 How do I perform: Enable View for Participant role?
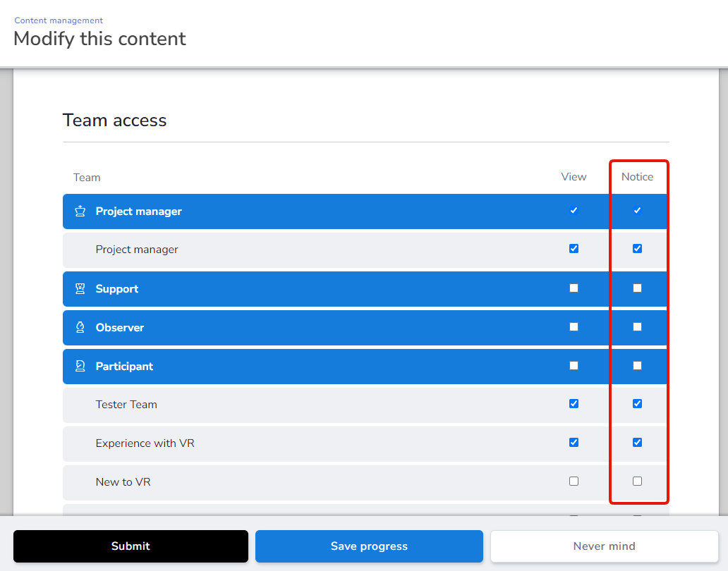(574, 366)
